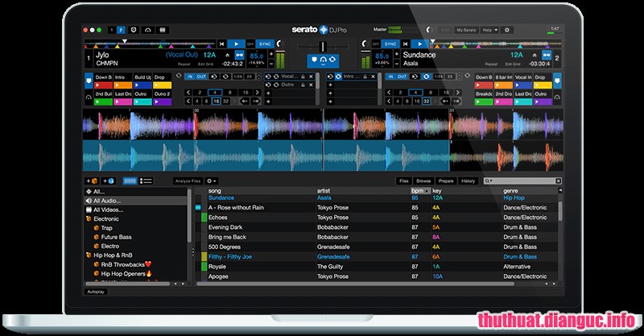The image size is (644, 336).
Task: Switch library to list view icon
Action: [x=146, y=181]
